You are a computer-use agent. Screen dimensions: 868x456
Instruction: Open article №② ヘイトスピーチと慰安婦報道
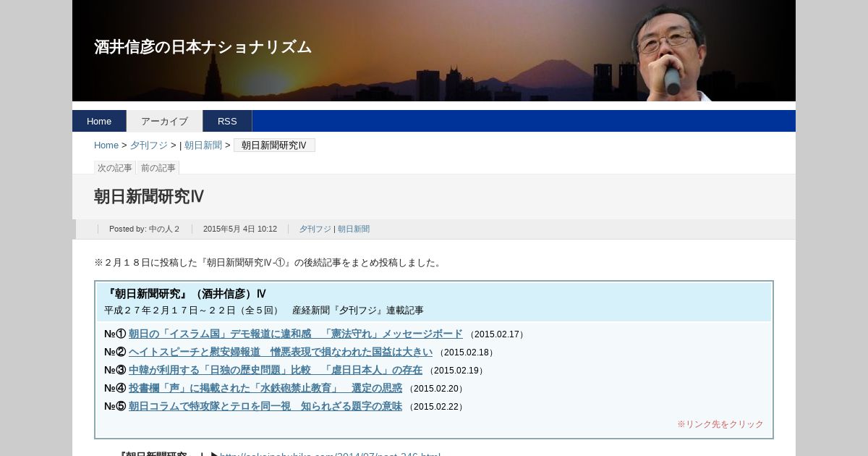[x=281, y=352]
